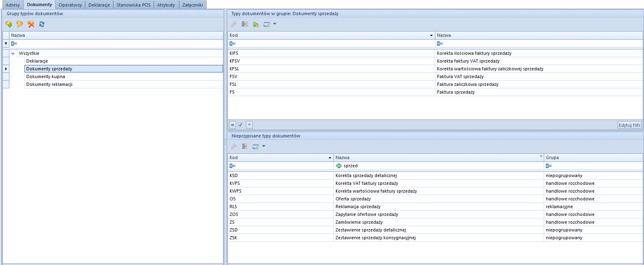This screenshot has height=265, width=644.
Task: Open the export dropdown arrow in the Nieprzypisane toolbar
Action: 263,146
